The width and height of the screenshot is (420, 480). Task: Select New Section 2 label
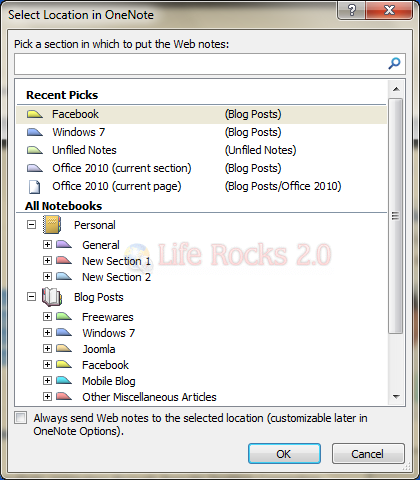(x=116, y=277)
